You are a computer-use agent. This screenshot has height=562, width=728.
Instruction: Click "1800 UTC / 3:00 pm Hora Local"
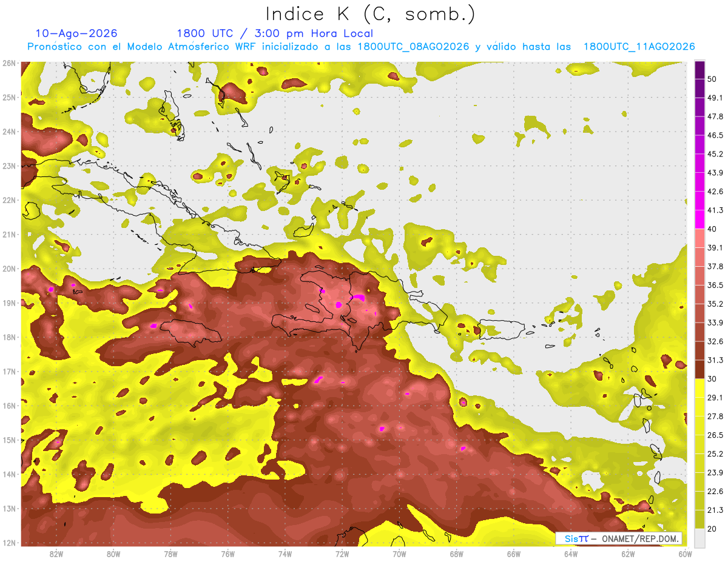(x=275, y=33)
